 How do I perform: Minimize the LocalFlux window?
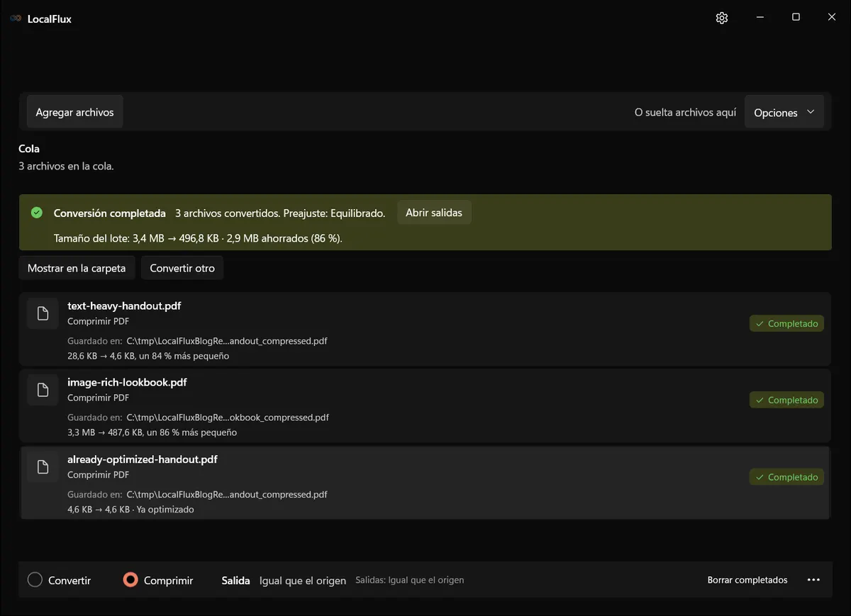pos(760,18)
